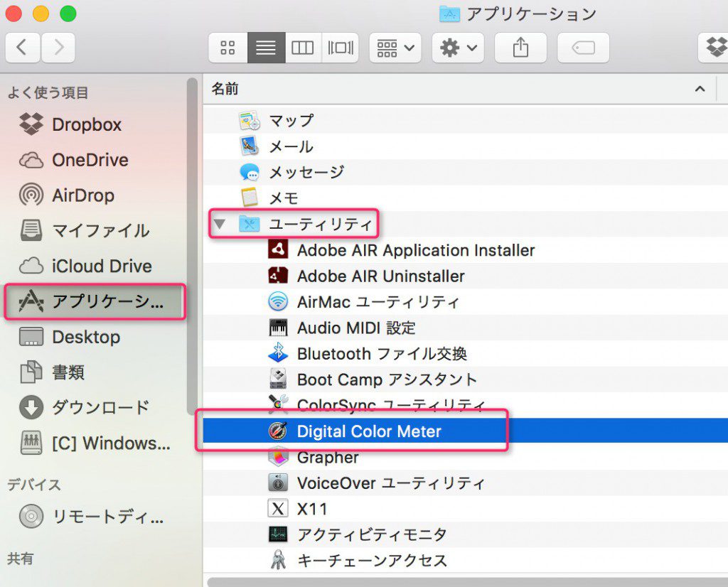Select the メモ app icon
The width and height of the screenshot is (728, 587).
click(x=250, y=198)
